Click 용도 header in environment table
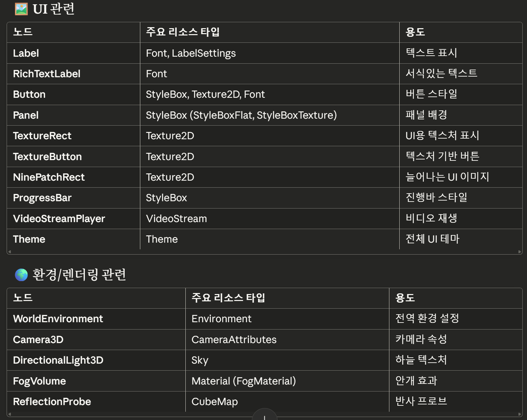The image size is (527, 420). point(405,298)
